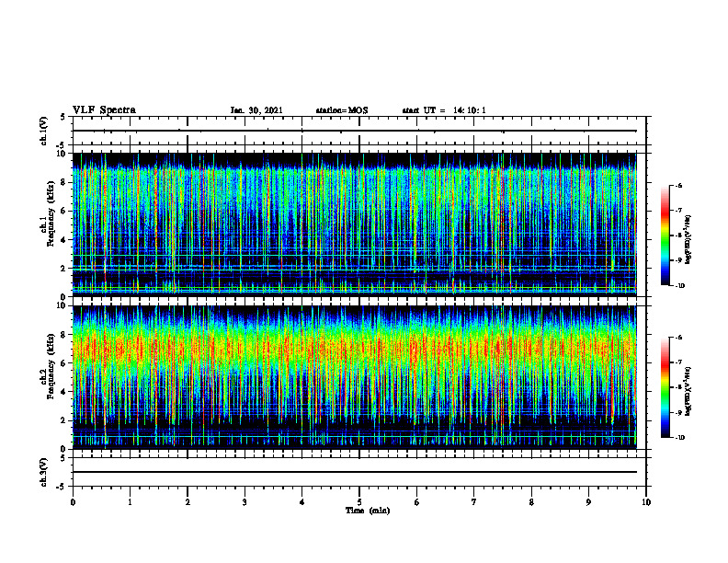Click the time axis tick label "10"
The image size is (728, 563).
coord(646,502)
